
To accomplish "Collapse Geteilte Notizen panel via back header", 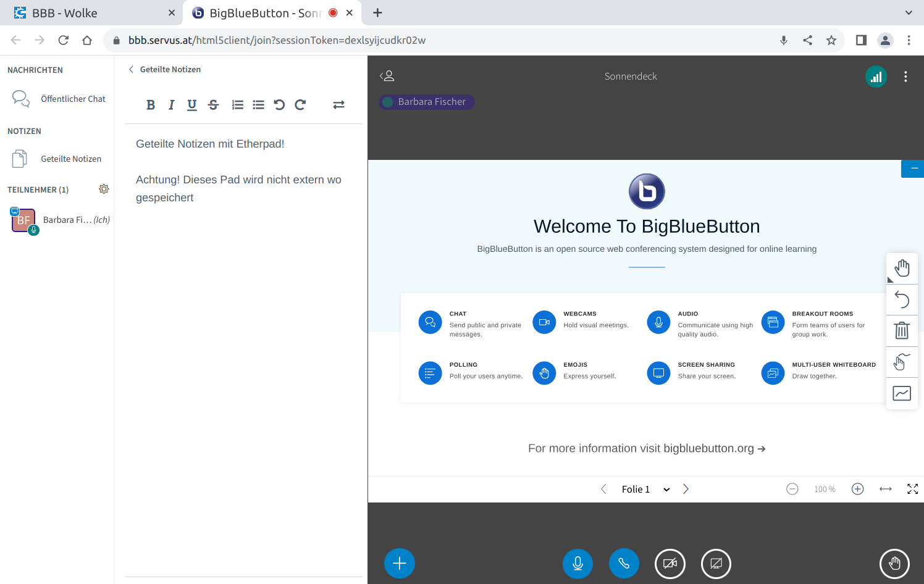I will pos(165,70).
